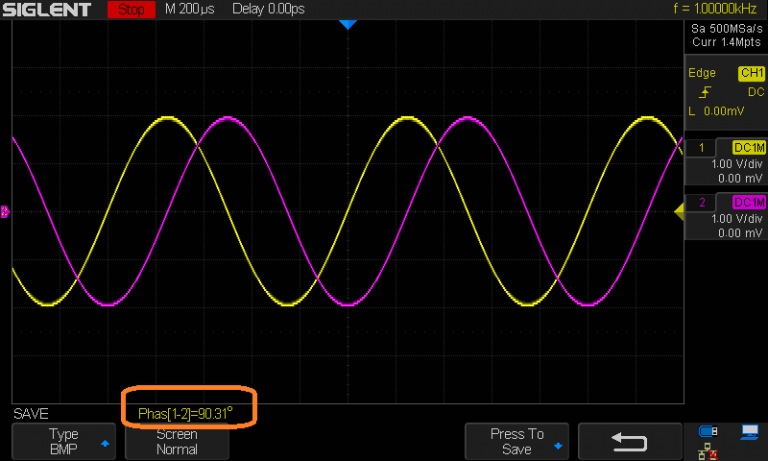Click the network LAN status icon
768x461 pixels.
coord(708,451)
